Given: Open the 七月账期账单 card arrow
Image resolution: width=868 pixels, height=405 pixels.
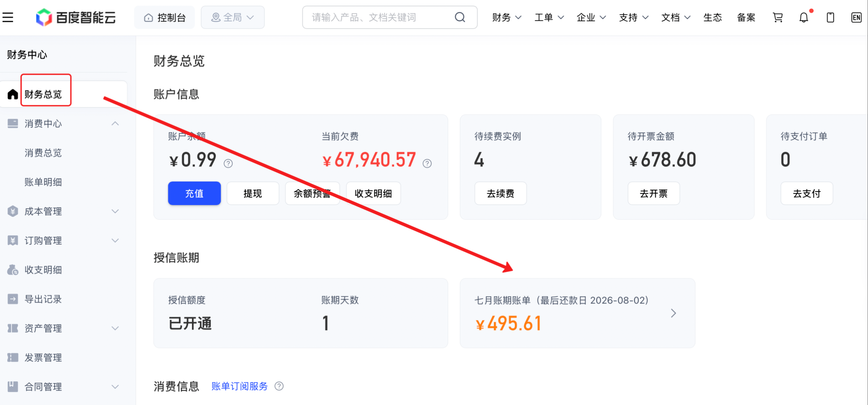Looking at the screenshot, I should [673, 313].
